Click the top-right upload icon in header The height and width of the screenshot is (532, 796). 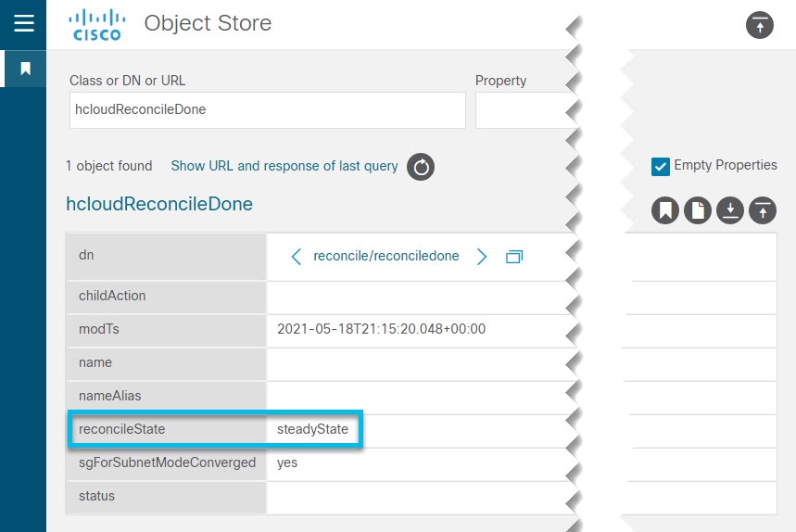tap(760, 25)
